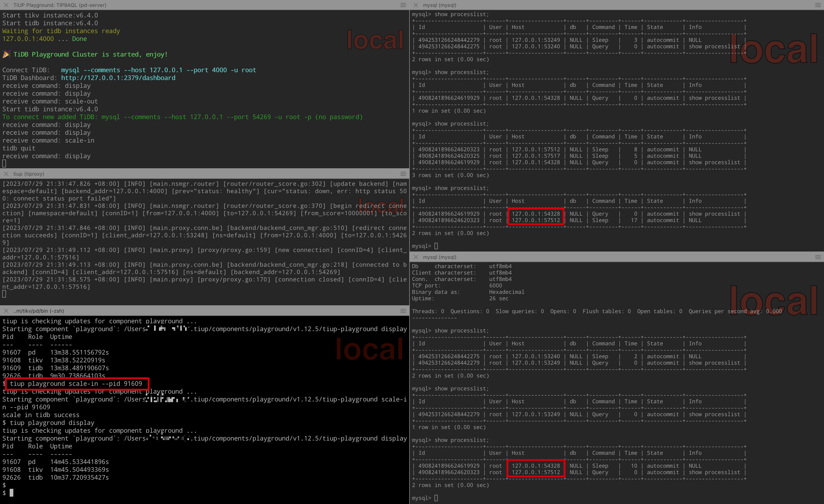Image resolution: width=824 pixels, height=504 pixels.
Task: Close the bottom-right mysql (mysql) pane
Action: [416, 257]
